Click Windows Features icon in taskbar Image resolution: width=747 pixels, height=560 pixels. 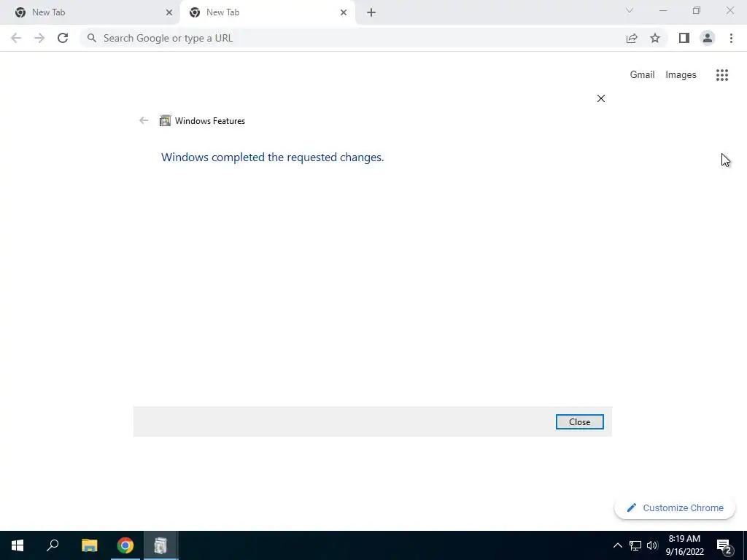161,545
